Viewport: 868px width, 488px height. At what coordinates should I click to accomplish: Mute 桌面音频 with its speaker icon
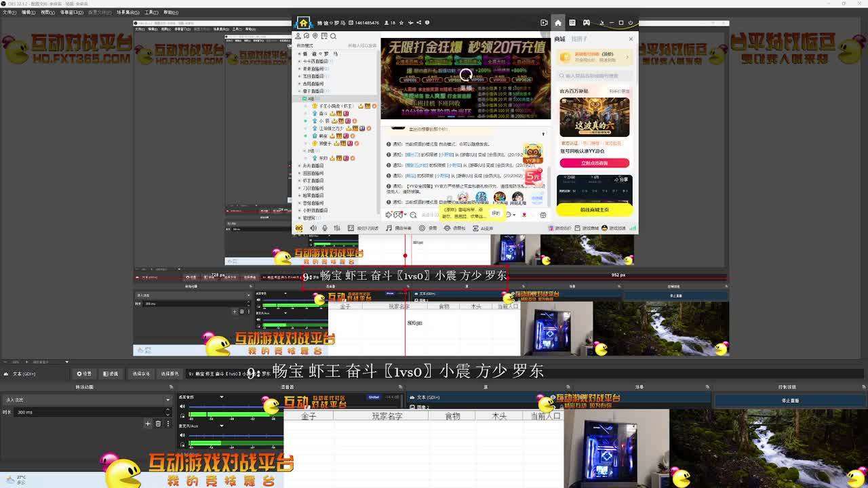pyautogui.click(x=182, y=407)
